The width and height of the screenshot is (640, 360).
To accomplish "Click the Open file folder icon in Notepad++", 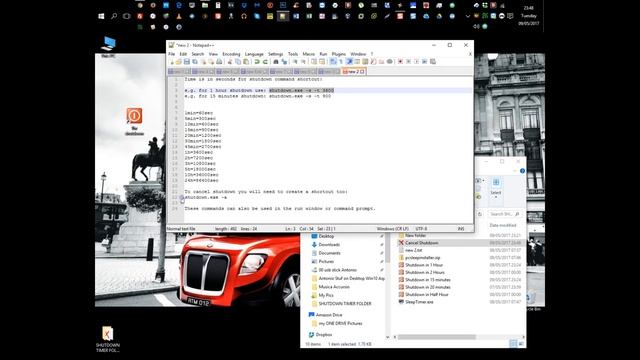I will point(179,62).
